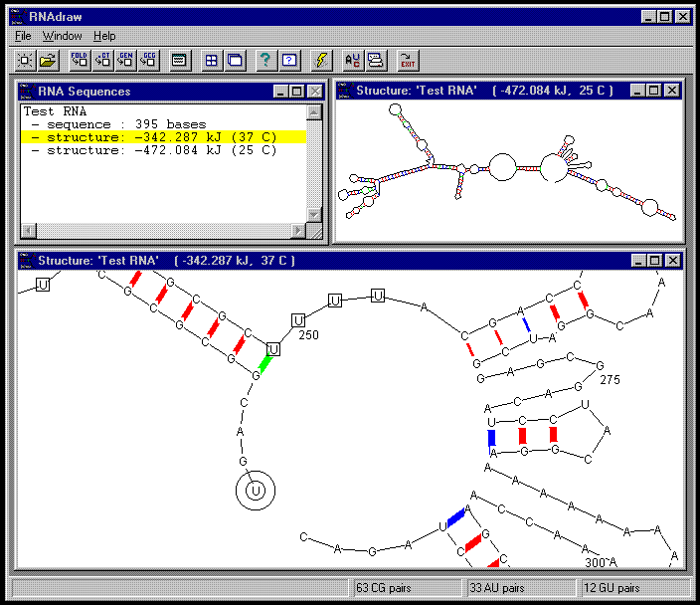Click the RNA Sequences horizontal scrollbar track
Image resolution: width=700 pixels, height=605 pixels.
coord(163,231)
